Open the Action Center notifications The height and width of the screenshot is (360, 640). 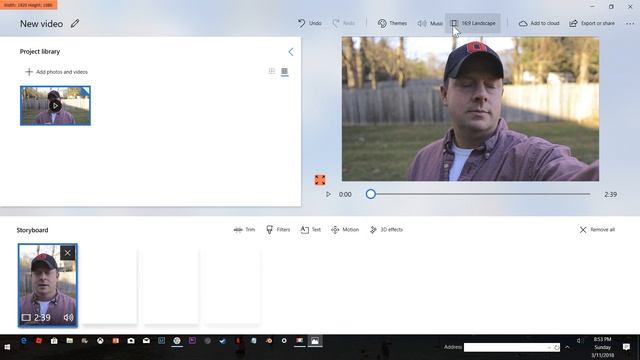coord(626,347)
